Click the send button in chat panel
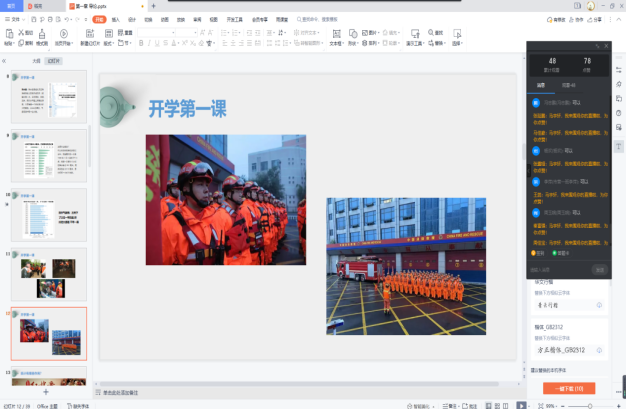Image resolution: width=626 pixels, height=409 pixels. pos(599,270)
